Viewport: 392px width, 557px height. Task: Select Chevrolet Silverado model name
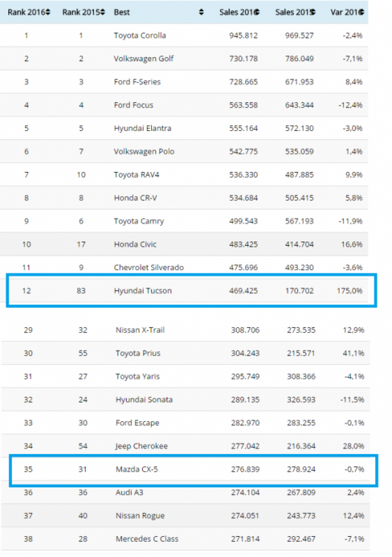coord(149,267)
